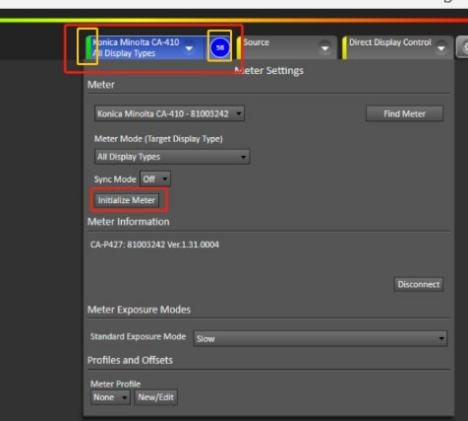Select the Direct Display Control tab
This screenshot has height=421, width=468.
click(x=397, y=48)
